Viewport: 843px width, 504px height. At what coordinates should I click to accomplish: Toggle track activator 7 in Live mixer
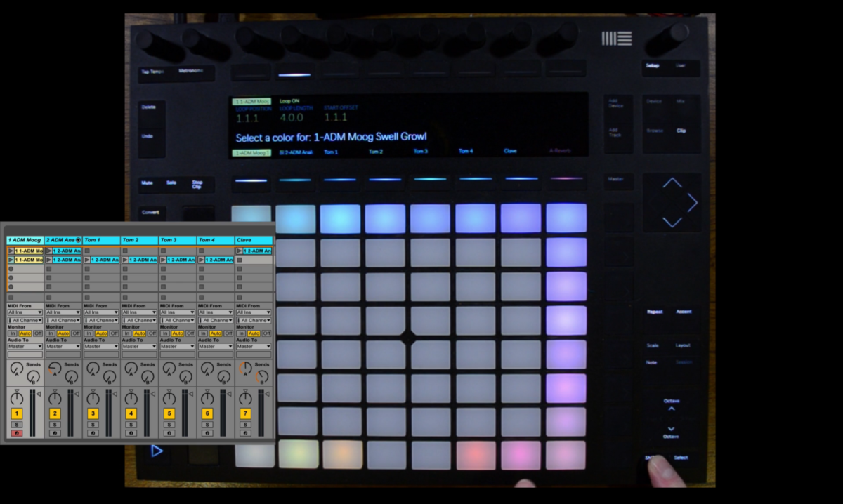pos(244,414)
